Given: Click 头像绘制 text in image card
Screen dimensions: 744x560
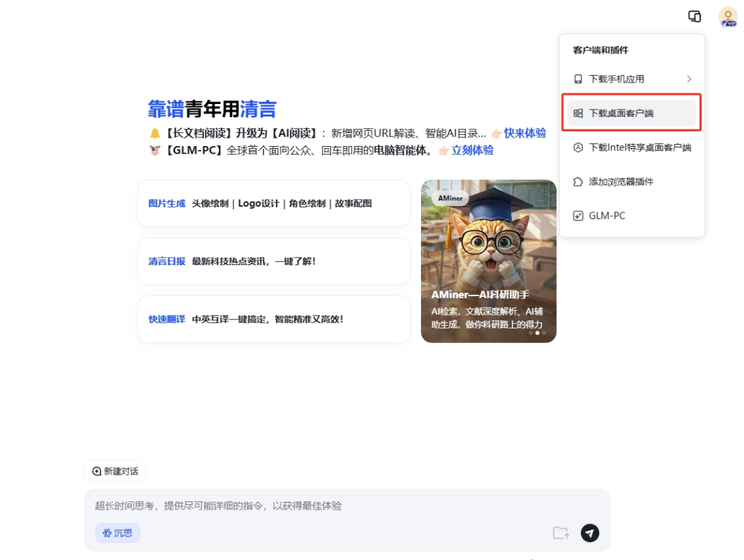Looking at the screenshot, I should [210, 203].
